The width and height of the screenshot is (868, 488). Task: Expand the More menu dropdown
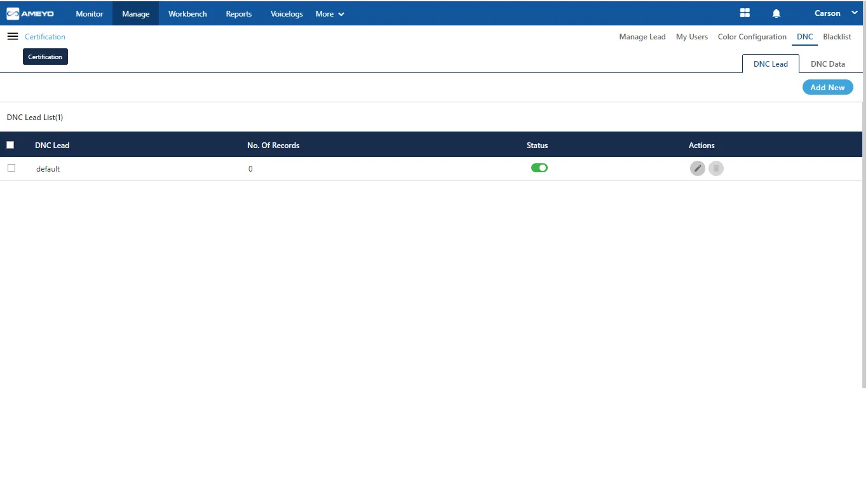pos(330,14)
